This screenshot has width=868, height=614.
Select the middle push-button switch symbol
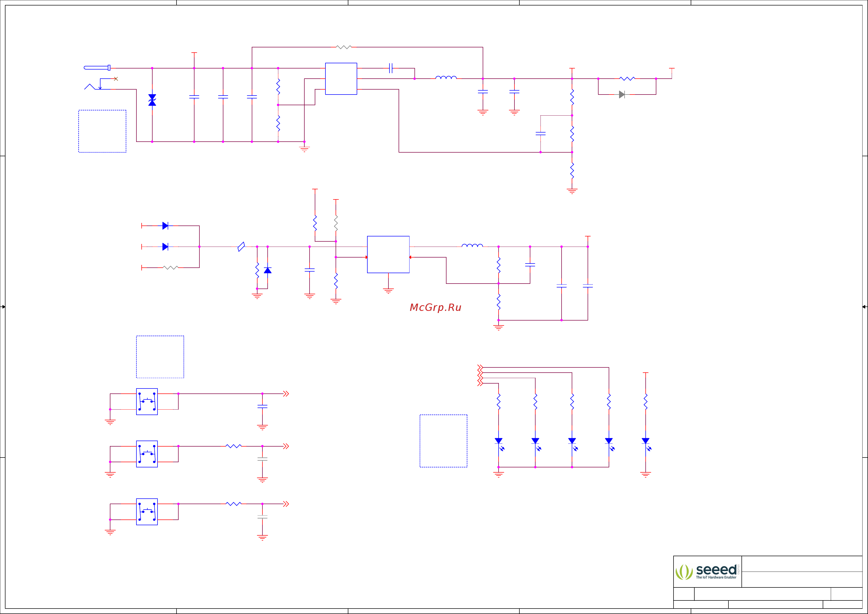coord(147,454)
